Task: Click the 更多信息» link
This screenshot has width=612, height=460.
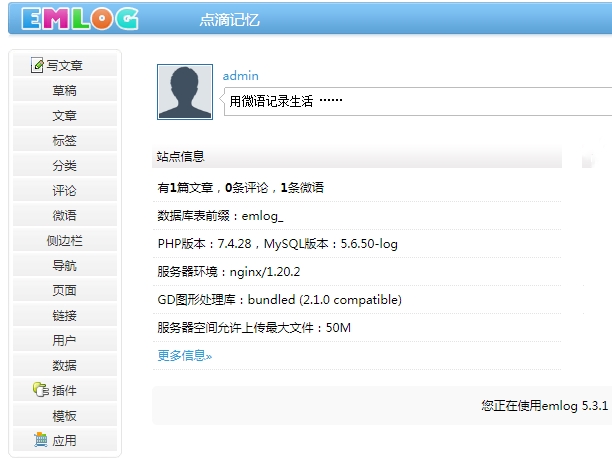Action: pyautogui.click(x=185, y=355)
